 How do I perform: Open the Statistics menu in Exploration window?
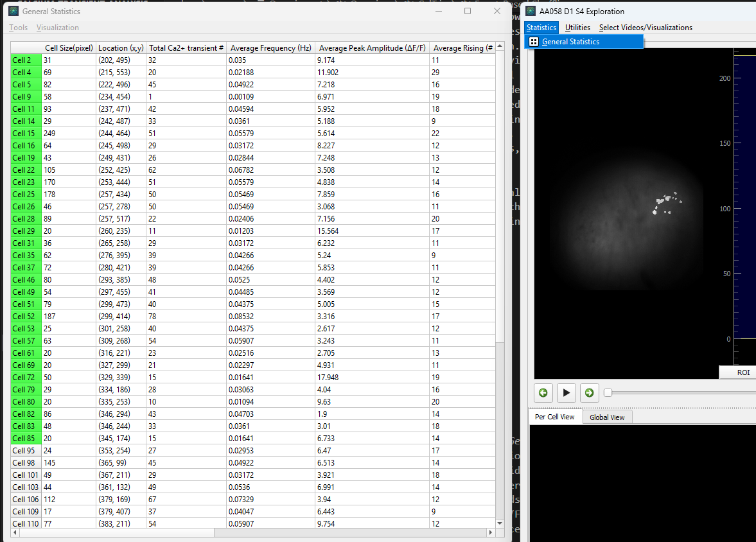click(541, 28)
